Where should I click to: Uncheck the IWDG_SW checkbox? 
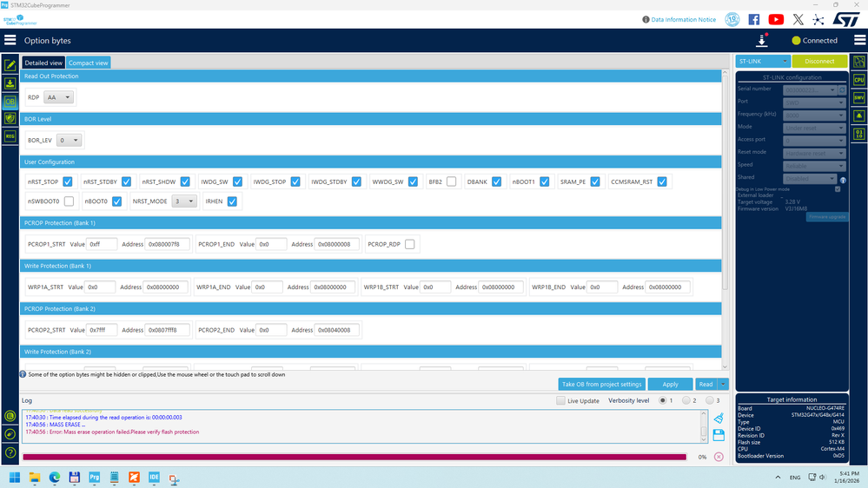coord(237,181)
